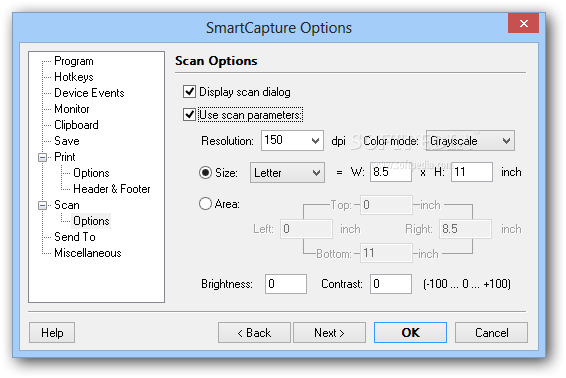566x378 pixels.
Task: Open Miscellaneous settings
Action: [88, 253]
